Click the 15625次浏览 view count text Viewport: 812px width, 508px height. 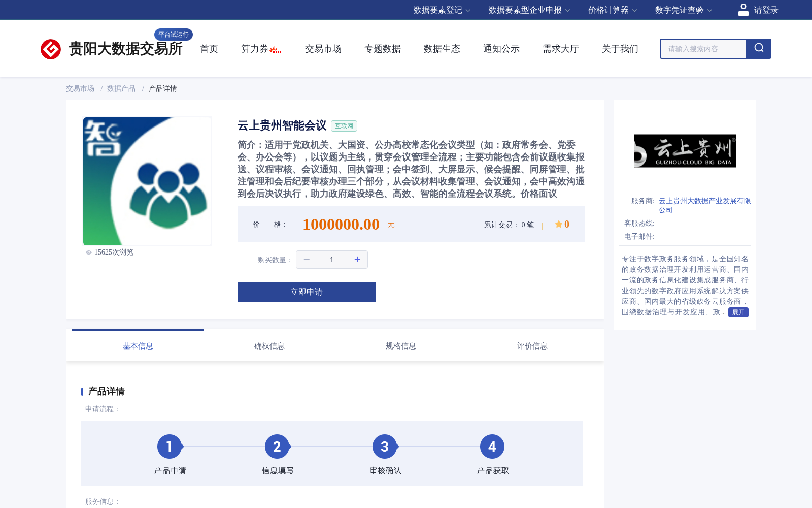[x=114, y=252]
